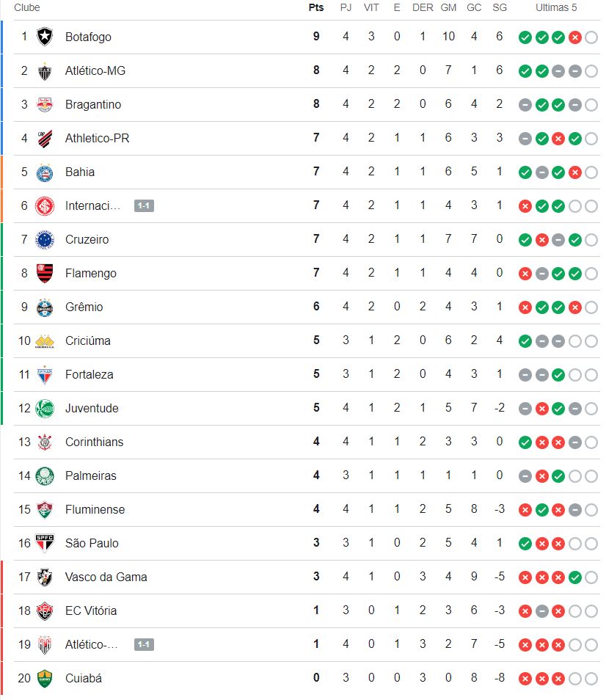Click Vasco da Gama's green win indicator
606x700 pixels.
click(575, 577)
